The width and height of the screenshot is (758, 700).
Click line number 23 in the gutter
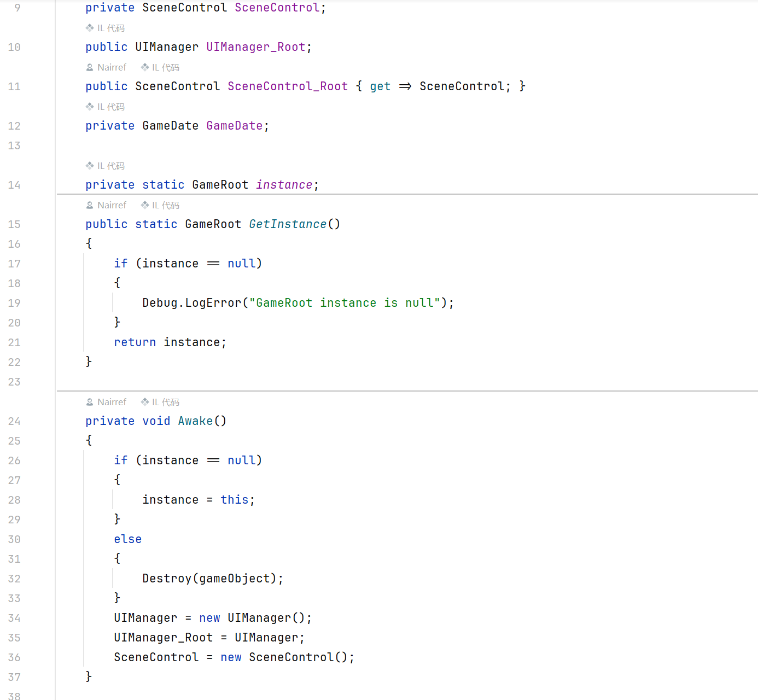point(14,382)
